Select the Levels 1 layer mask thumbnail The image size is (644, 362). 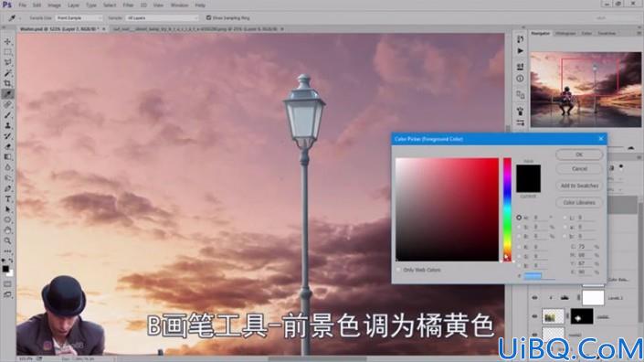click(593, 298)
